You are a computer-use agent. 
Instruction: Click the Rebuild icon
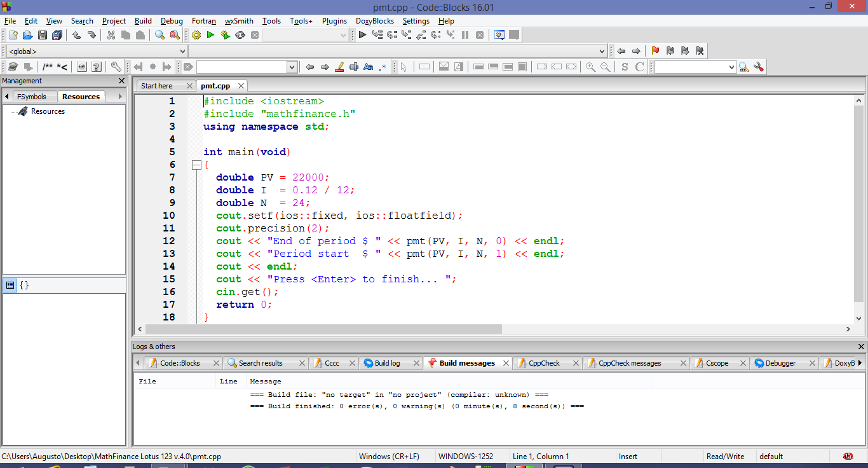pos(240,35)
